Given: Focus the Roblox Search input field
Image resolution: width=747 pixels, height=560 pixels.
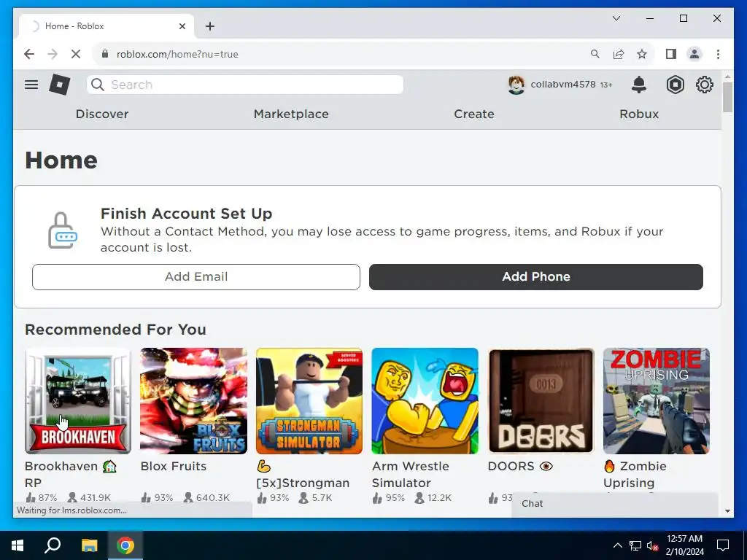Looking at the screenshot, I should pos(245,85).
